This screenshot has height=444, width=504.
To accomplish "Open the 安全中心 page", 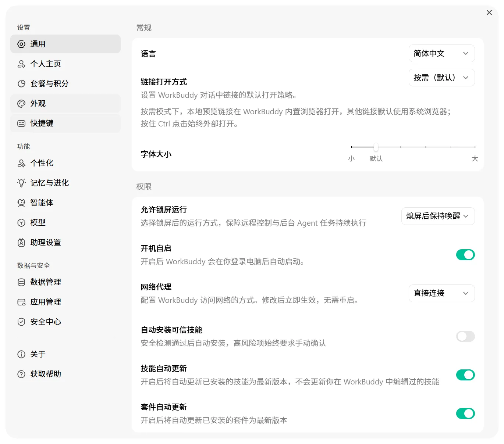I will point(65,322).
